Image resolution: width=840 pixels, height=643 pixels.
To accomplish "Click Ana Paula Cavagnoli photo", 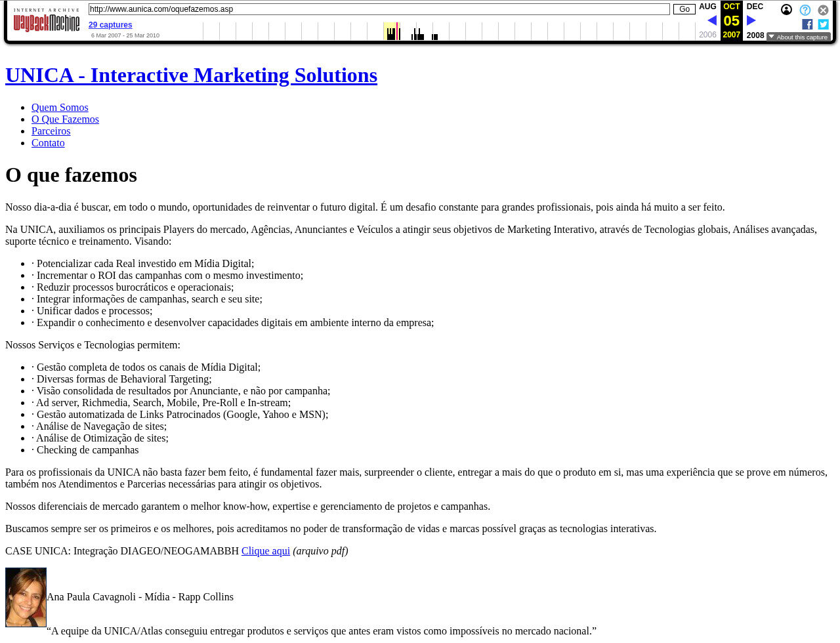I will point(26,597).
